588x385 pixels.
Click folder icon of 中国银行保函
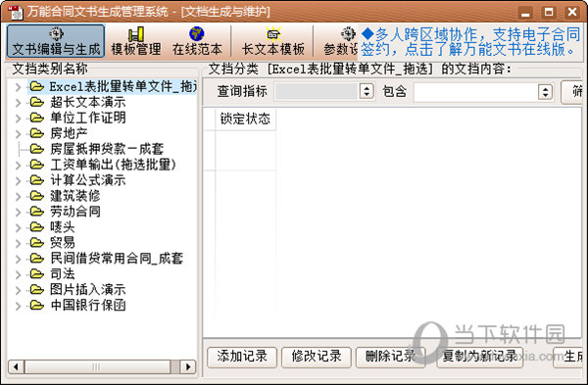pyautogui.click(x=37, y=305)
